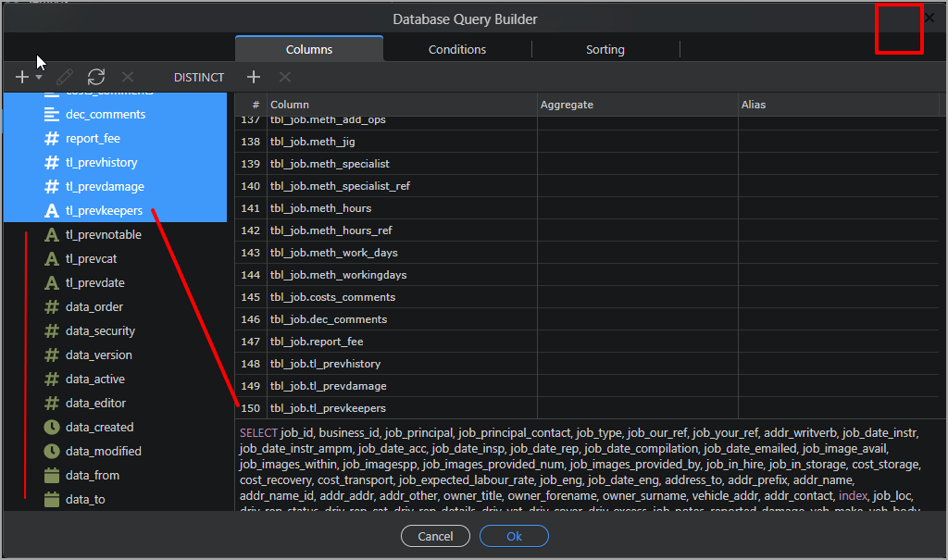Select the tl_prevnotable field label
This screenshot has width=948, height=560.
[x=104, y=234]
